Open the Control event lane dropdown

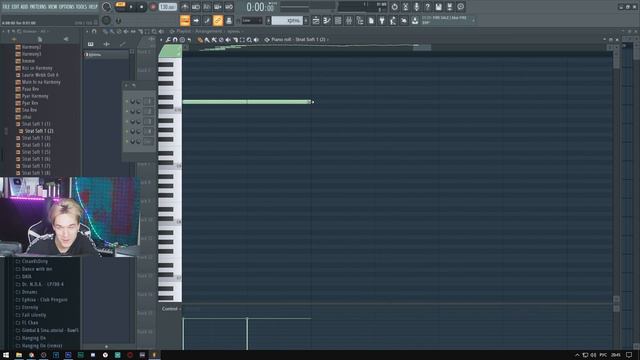pyautogui.click(x=170, y=309)
